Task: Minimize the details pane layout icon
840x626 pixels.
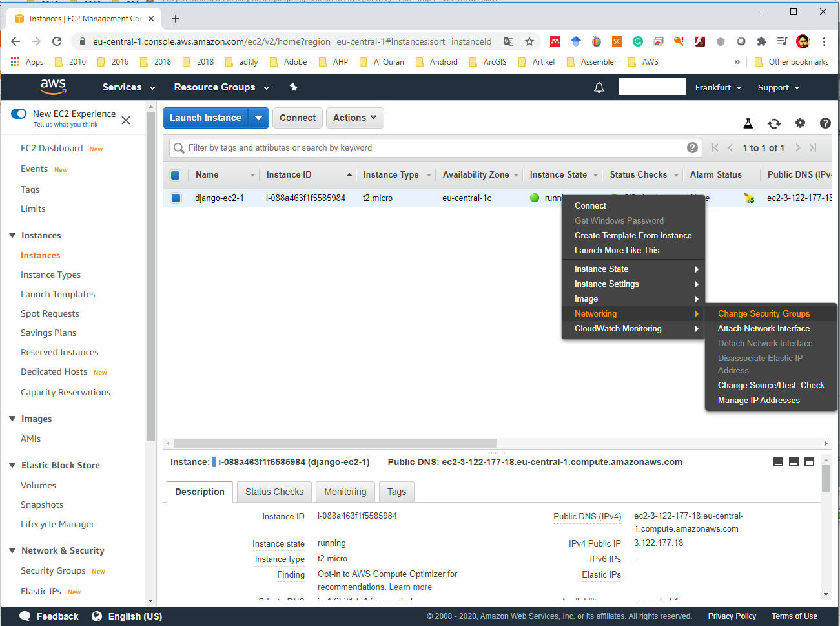Action: pos(778,462)
